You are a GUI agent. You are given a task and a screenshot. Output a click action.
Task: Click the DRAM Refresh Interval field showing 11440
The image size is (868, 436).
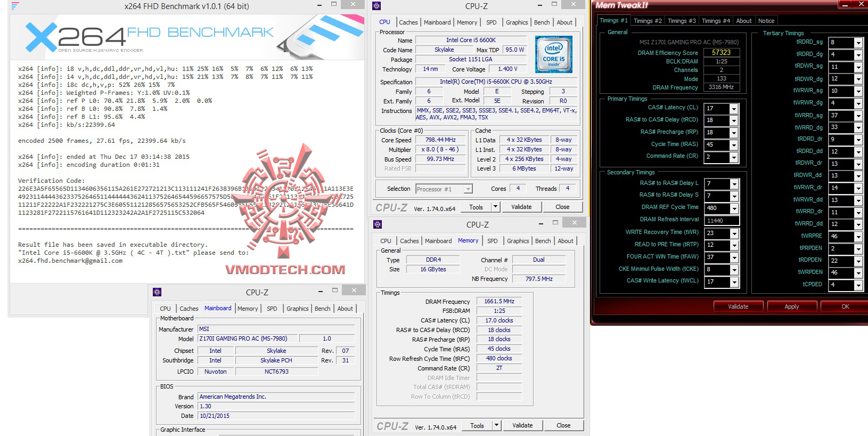click(x=722, y=221)
